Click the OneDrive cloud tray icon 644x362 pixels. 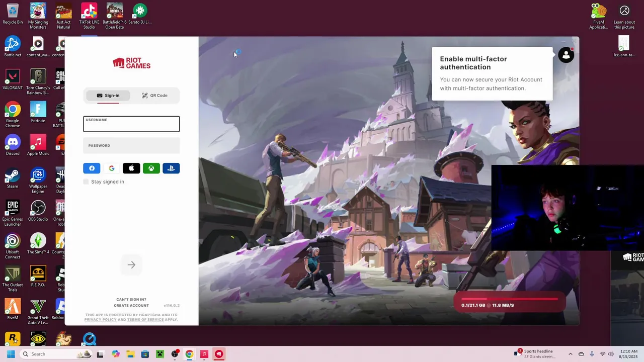click(x=581, y=354)
